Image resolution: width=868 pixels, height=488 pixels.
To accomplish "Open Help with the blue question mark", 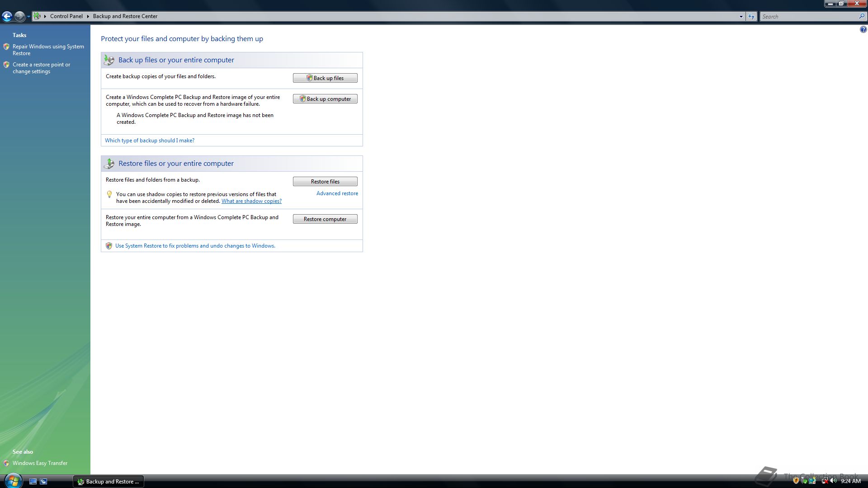I will [x=863, y=30].
